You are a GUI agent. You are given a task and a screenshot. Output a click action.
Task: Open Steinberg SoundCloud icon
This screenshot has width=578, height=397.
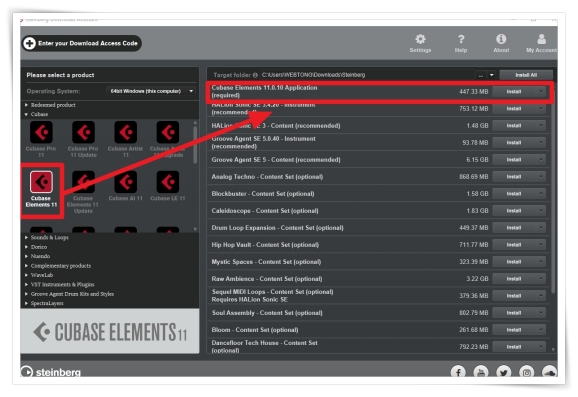(x=549, y=372)
